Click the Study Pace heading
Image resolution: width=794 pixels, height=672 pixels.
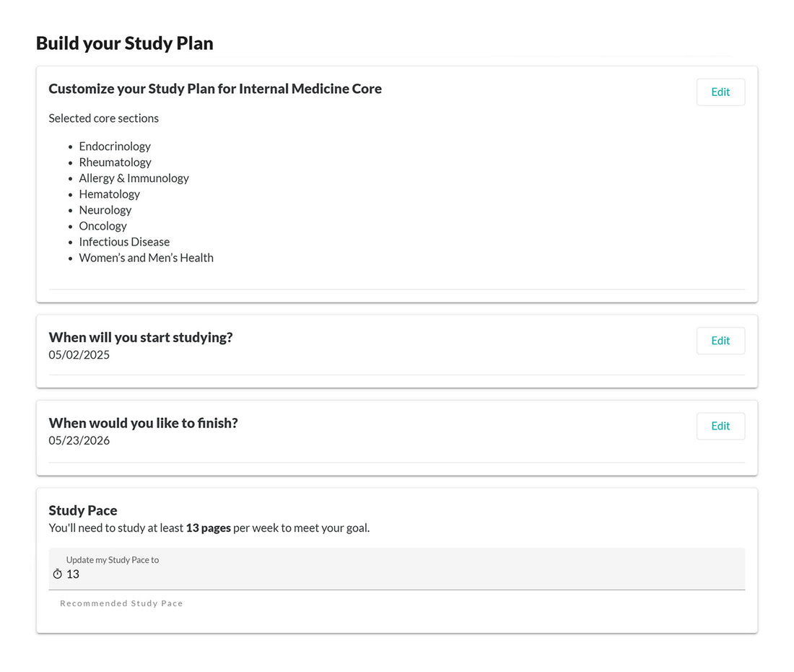(82, 510)
